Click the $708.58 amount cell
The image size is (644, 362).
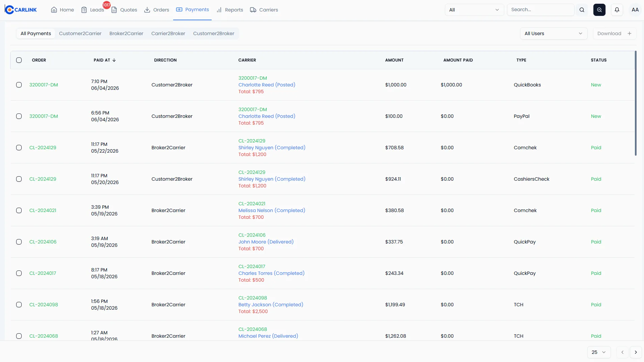click(394, 148)
